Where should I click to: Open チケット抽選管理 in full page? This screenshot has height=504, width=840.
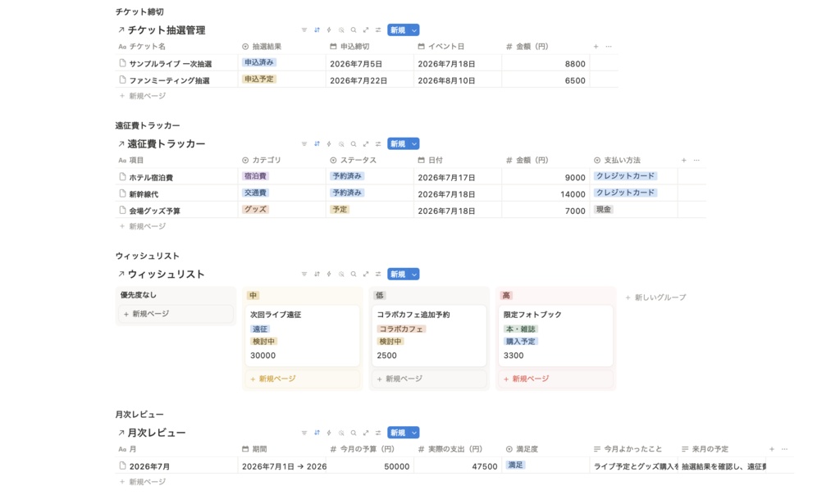click(x=366, y=30)
